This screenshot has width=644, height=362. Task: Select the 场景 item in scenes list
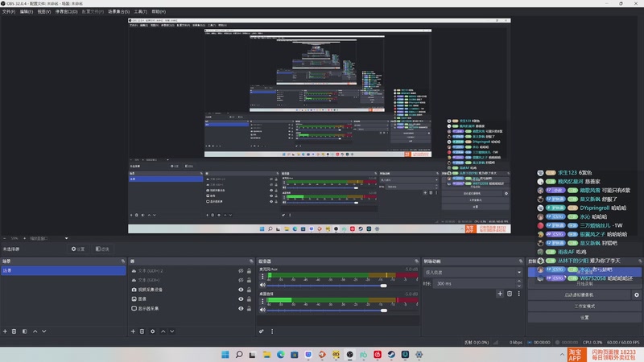pos(64,270)
